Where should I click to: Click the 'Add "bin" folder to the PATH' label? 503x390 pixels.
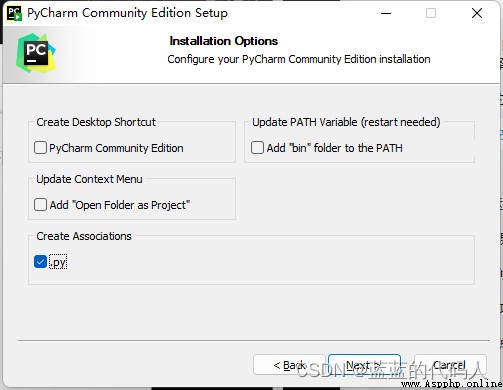334,148
